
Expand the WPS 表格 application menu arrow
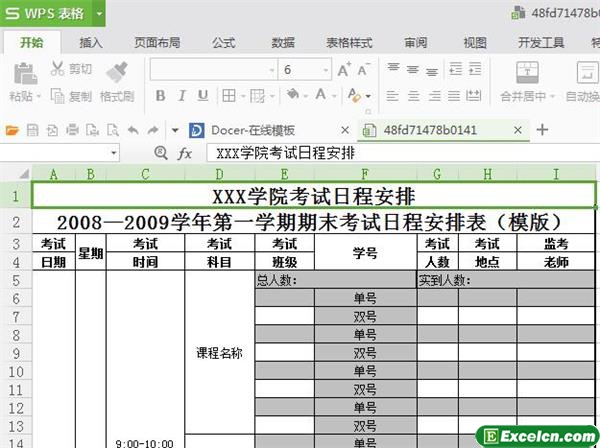click(101, 14)
